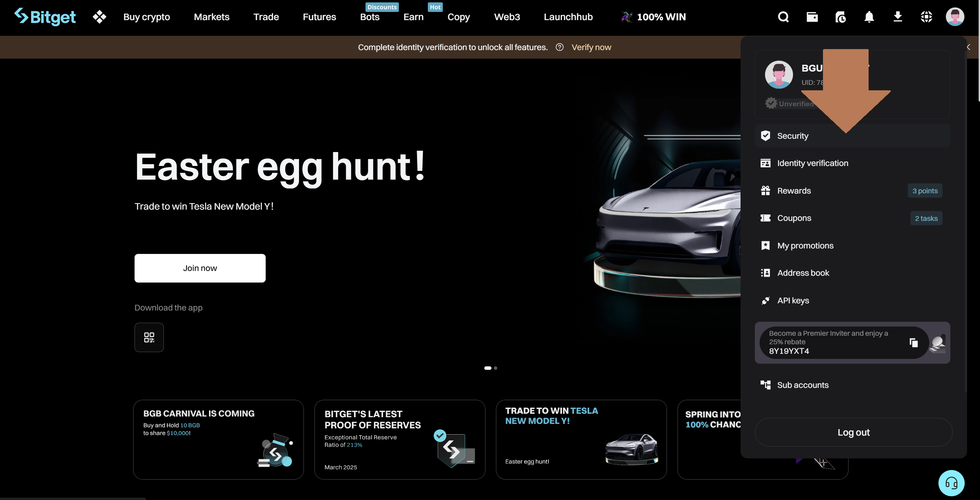Image resolution: width=980 pixels, height=500 pixels.
Task: Open the Markets menu
Action: tap(212, 17)
